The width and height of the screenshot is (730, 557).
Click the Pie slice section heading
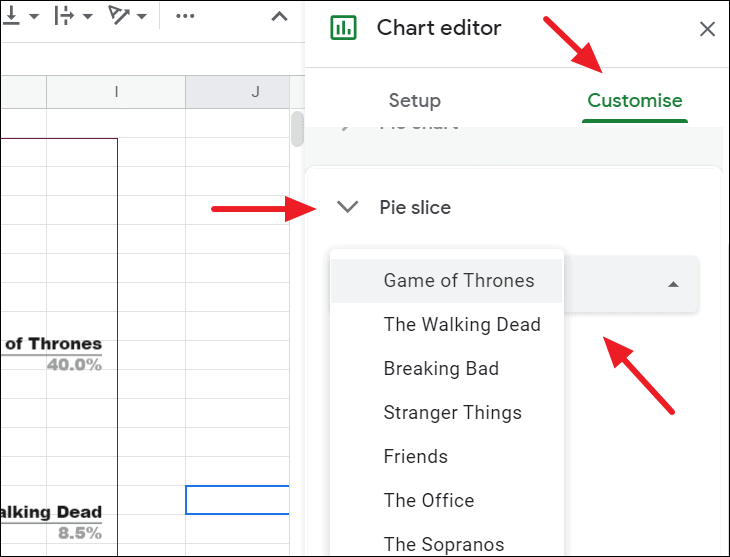click(415, 207)
